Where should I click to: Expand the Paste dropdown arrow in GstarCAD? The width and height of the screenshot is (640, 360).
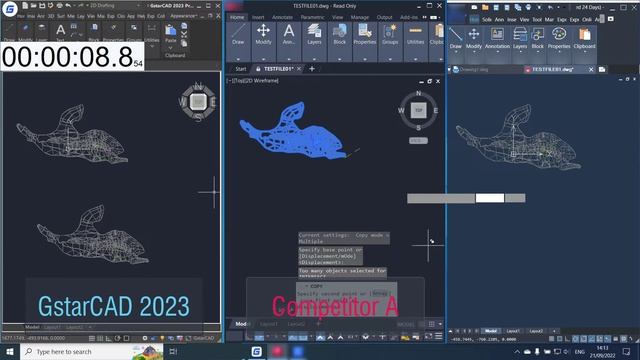[x=171, y=48]
